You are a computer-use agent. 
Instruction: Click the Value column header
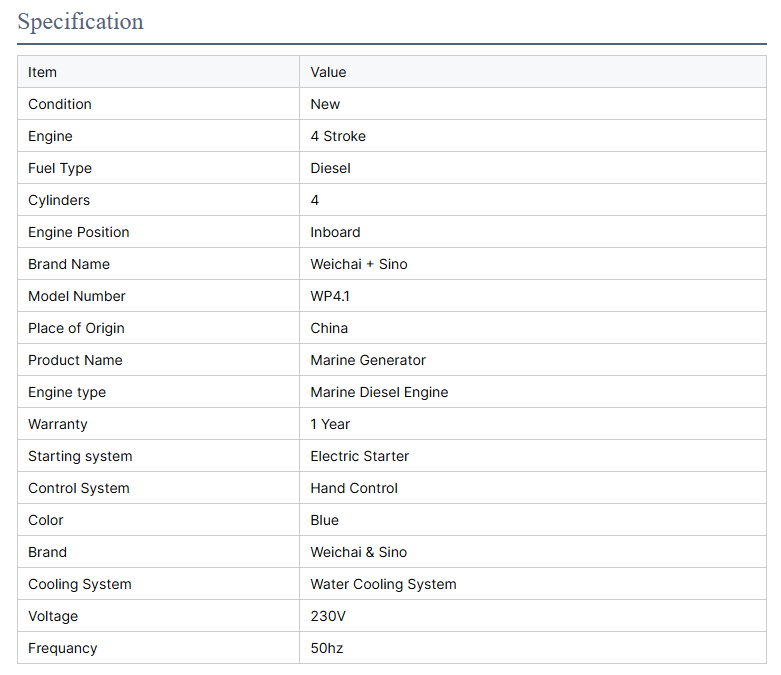point(328,72)
